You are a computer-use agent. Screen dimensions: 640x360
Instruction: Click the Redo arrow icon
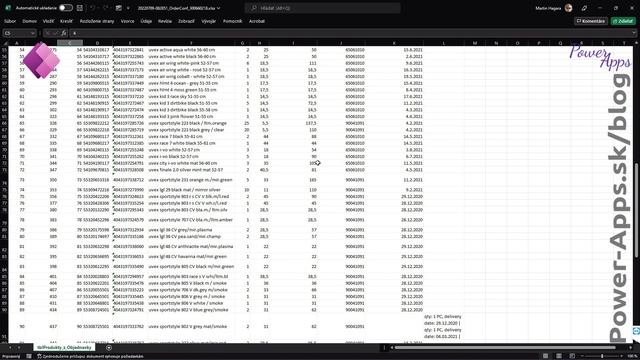106,8
